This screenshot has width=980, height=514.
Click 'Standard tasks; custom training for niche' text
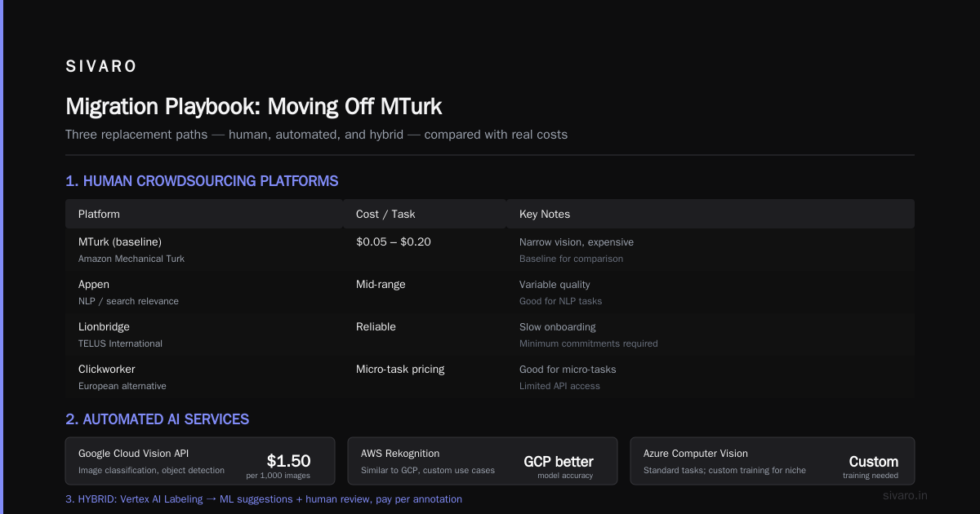coord(724,470)
